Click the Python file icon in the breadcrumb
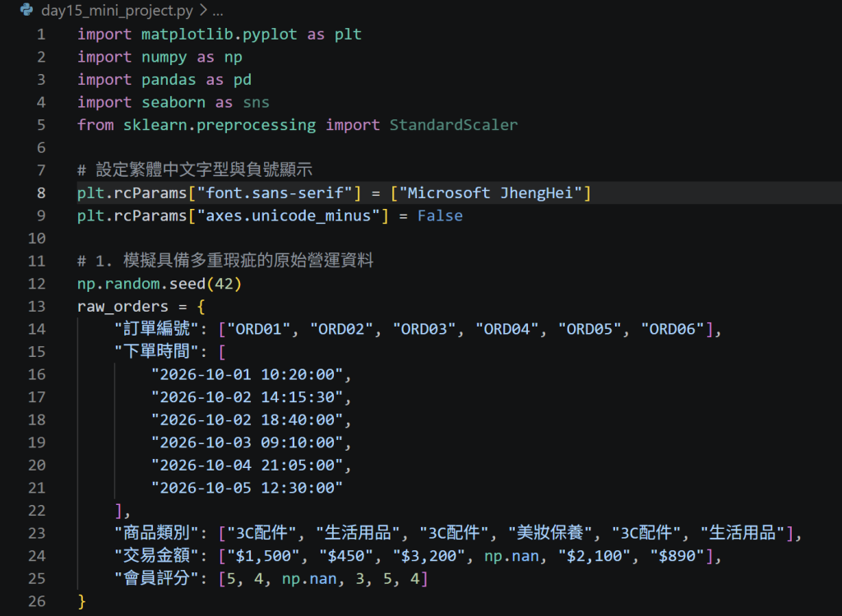Image resolution: width=842 pixels, height=616 pixels. tap(26, 10)
